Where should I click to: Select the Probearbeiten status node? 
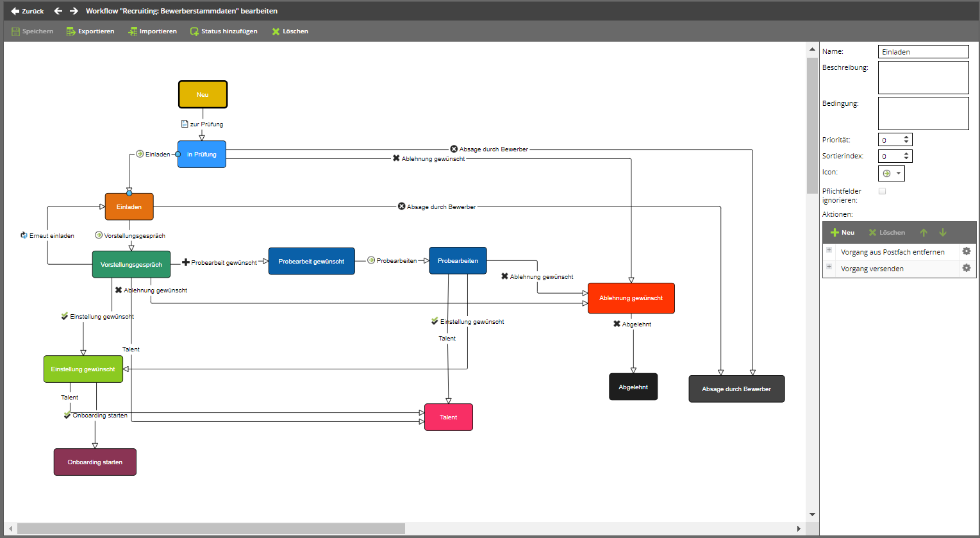(458, 260)
